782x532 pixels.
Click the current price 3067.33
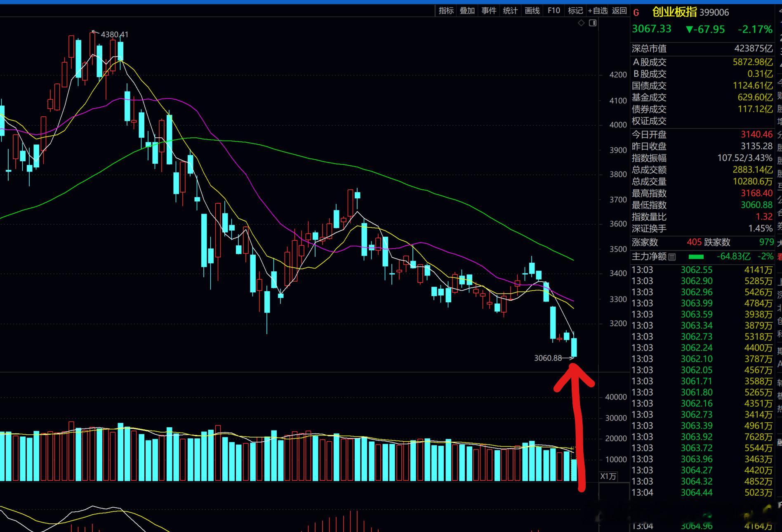(x=652, y=29)
